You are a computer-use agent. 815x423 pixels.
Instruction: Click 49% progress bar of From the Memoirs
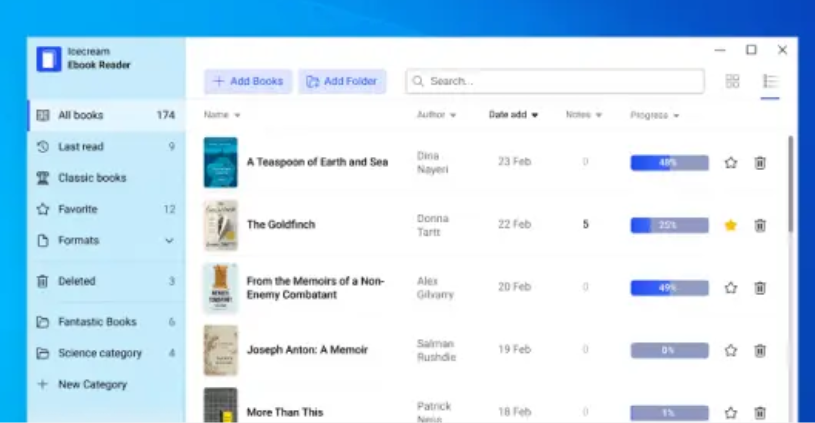coord(669,288)
